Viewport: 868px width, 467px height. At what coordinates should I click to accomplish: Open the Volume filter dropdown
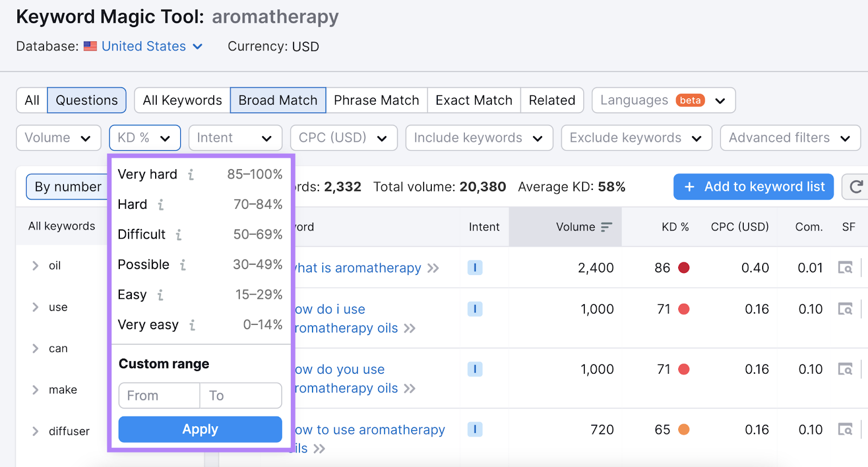click(x=59, y=138)
